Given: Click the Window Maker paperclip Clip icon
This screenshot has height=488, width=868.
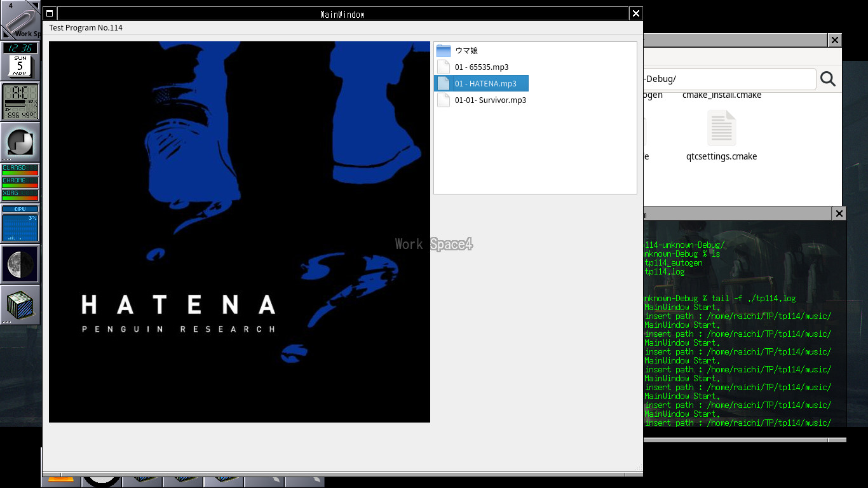Looking at the screenshot, I should (19, 20).
